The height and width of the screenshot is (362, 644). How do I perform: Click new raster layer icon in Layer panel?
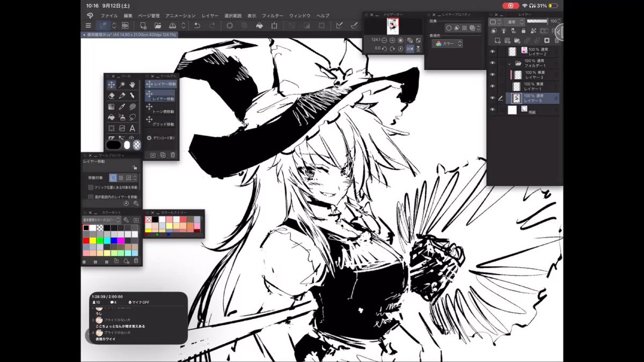497,40
